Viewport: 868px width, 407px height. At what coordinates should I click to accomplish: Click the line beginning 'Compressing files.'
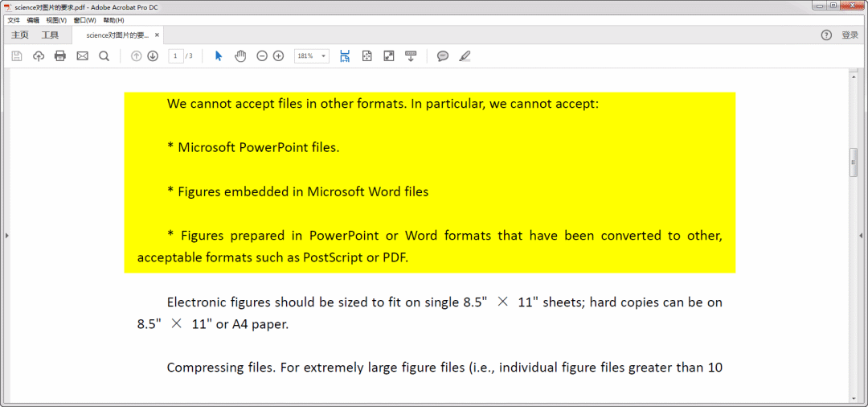point(444,367)
